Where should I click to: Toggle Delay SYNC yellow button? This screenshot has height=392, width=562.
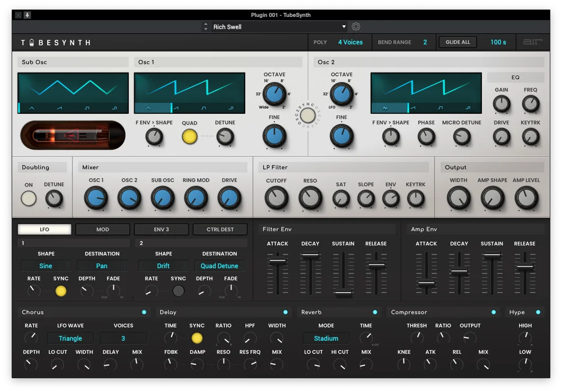tap(197, 338)
